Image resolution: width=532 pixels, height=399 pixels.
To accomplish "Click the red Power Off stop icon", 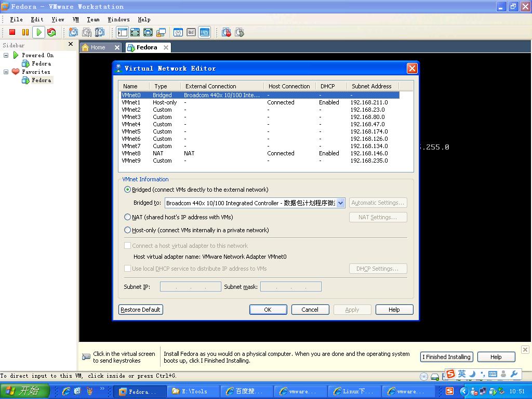I will (12, 32).
